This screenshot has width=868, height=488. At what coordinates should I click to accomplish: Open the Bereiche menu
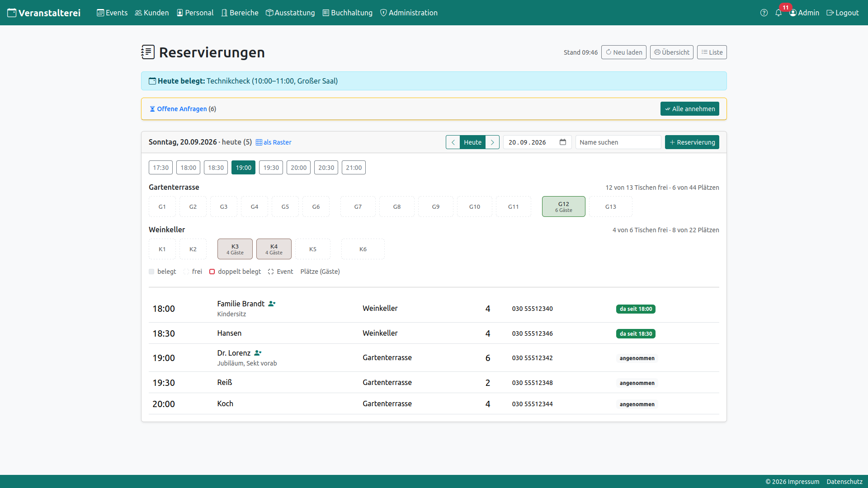[x=240, y=13]
